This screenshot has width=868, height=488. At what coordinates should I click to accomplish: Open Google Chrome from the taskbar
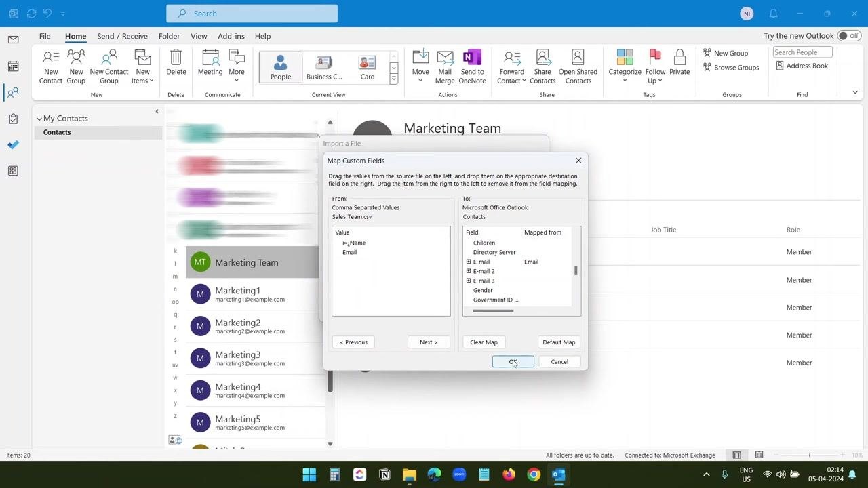click(x=534, y=474)
